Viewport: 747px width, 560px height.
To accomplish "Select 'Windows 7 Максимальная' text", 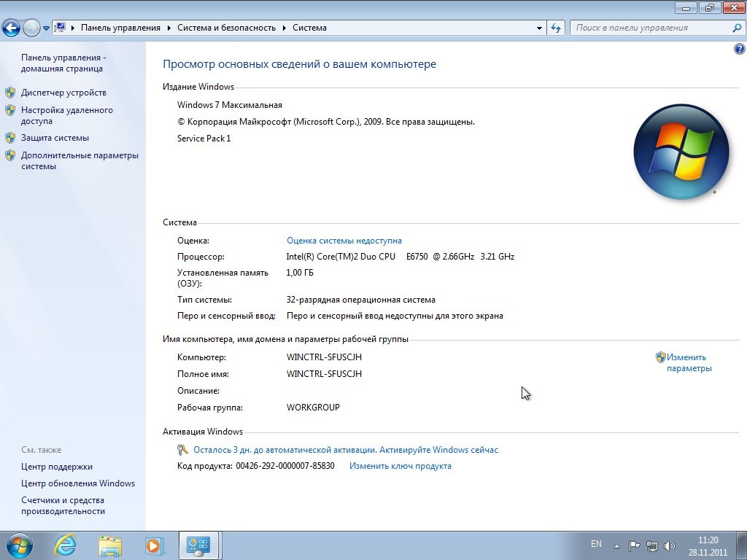I will [230, 105].
